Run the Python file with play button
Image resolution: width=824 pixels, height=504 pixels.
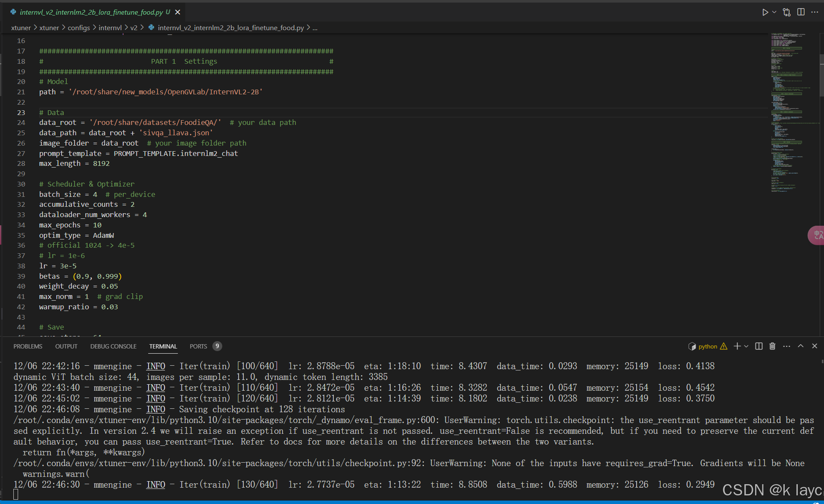(765, 12)
